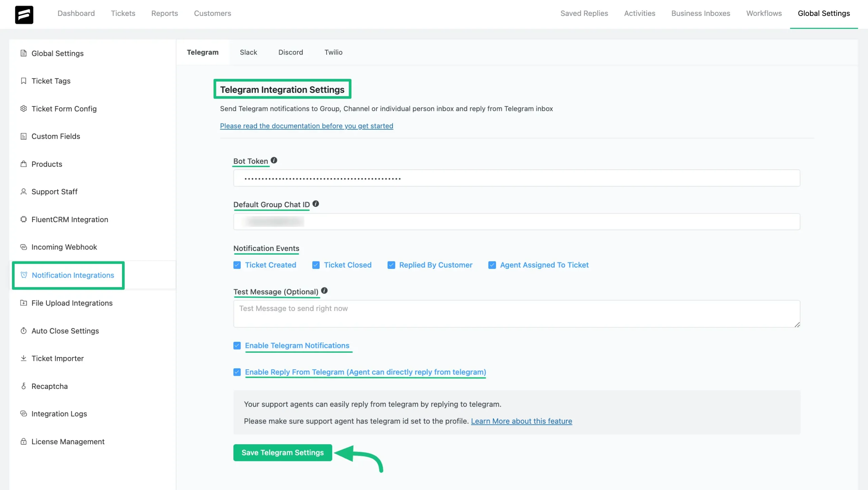Select the Telegram tab
This screenshot has width=868, height=490.
203,52
